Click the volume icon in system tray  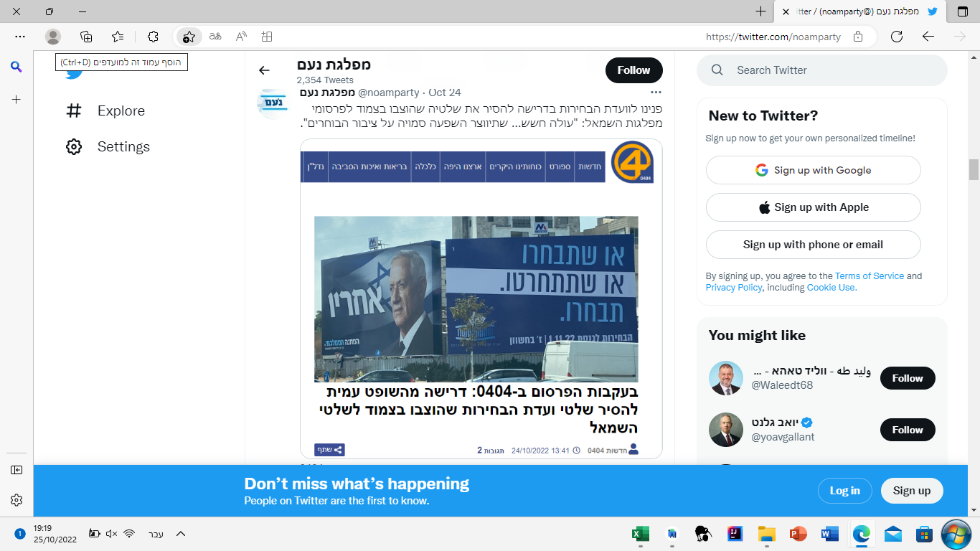(x=111, y=534)
